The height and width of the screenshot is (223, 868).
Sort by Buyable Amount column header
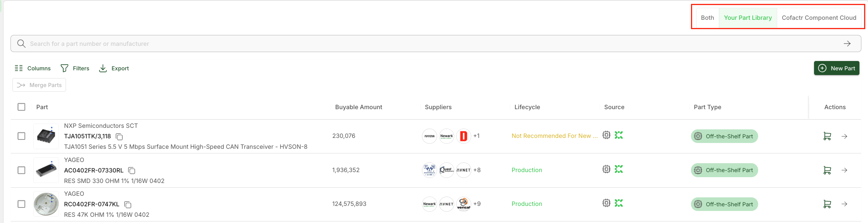point(359,107)
